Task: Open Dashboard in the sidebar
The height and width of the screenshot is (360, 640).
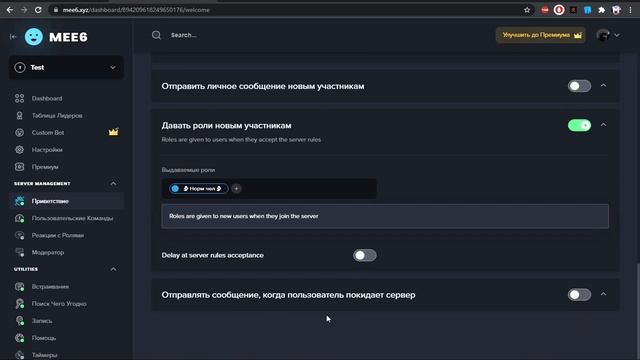Action: coord(47,98)
